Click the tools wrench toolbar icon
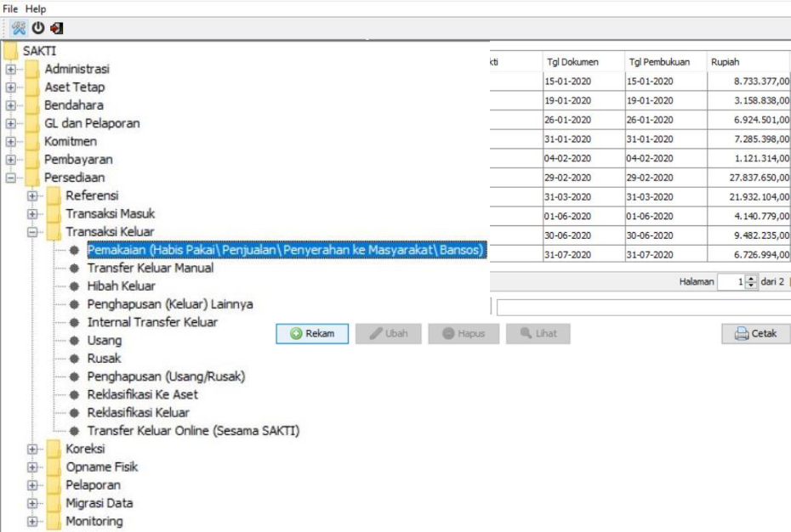The height and width of the screenshot is (532, 791). pyautogui.click(x=18, y=27)
